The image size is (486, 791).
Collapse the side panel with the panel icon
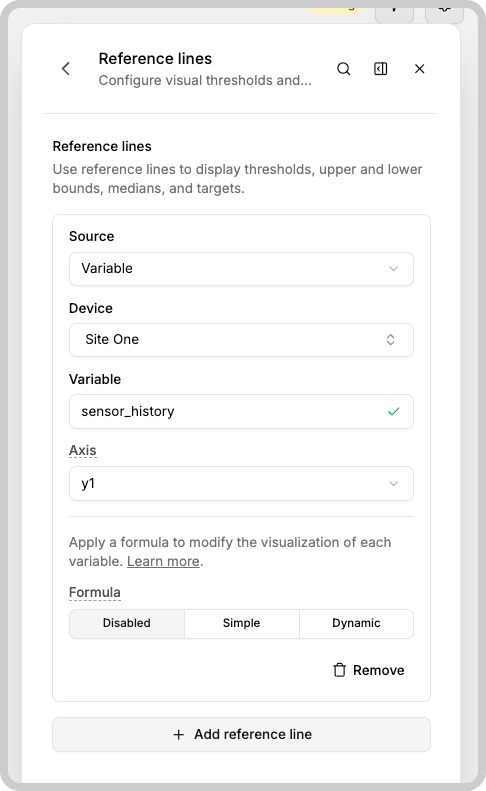[x=381, y=69]
